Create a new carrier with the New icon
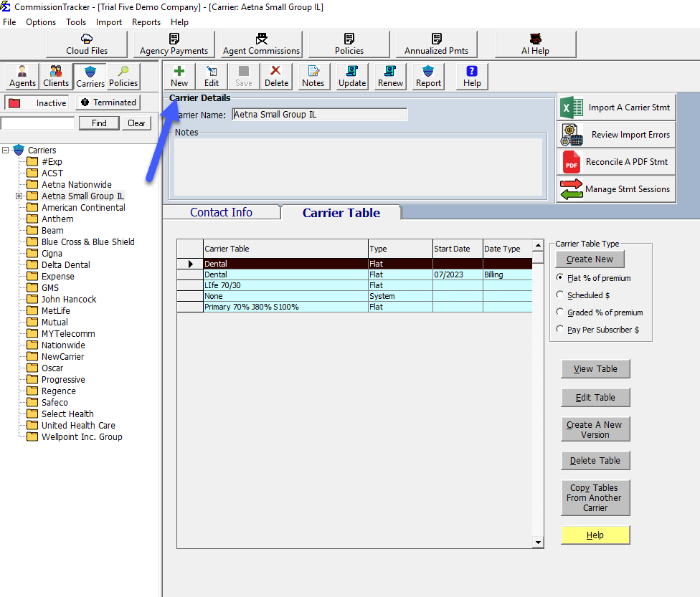 point(179,76)
